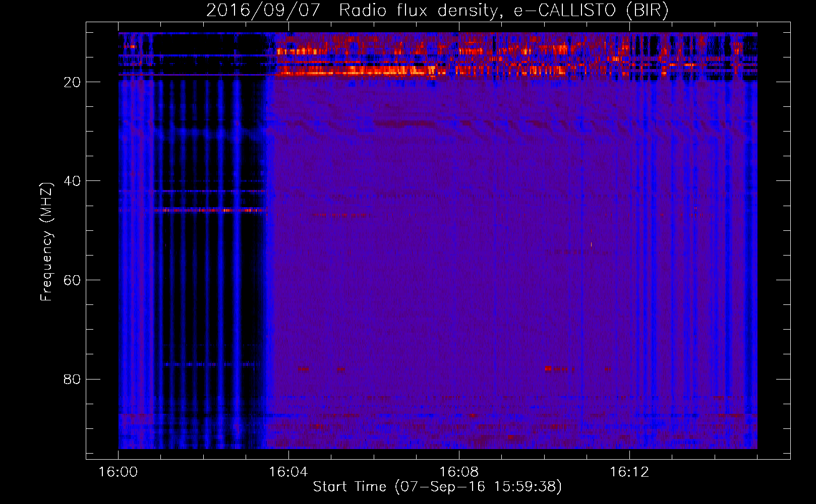Screen dimensions: 816x504
Task: Click the 'Start Time (07-Sep-16 15:59:38)' label
Action: [x=437, y=487]
